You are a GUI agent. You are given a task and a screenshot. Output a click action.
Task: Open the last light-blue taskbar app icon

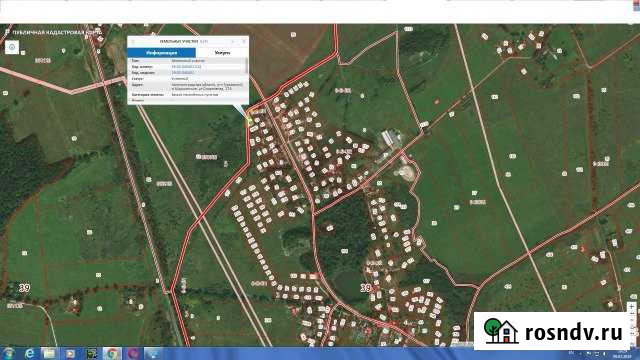click(x=153, y=353)
